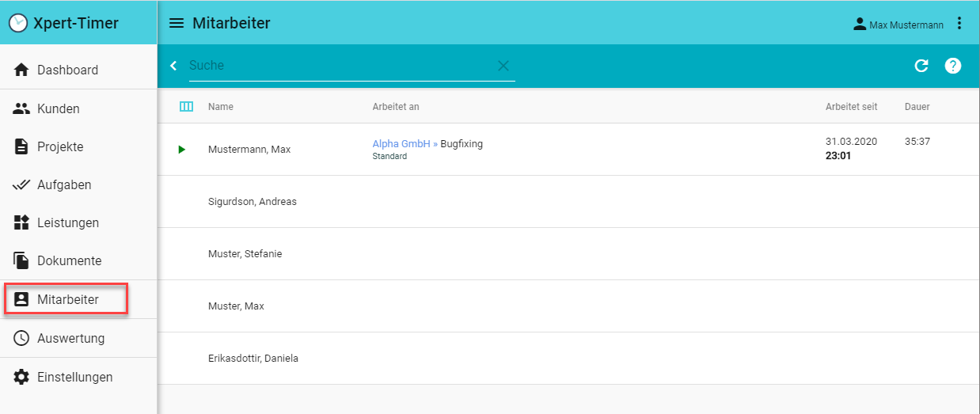Open Max Mustermann user account

(x=898, y=25)
